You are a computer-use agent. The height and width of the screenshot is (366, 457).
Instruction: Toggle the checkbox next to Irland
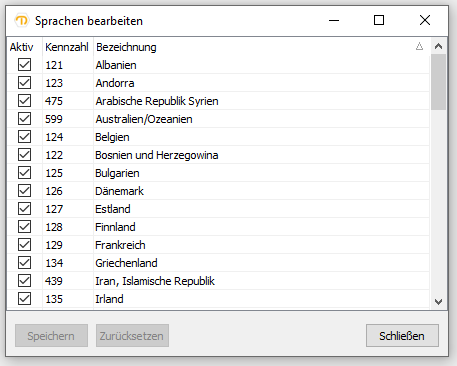point(24,299)
